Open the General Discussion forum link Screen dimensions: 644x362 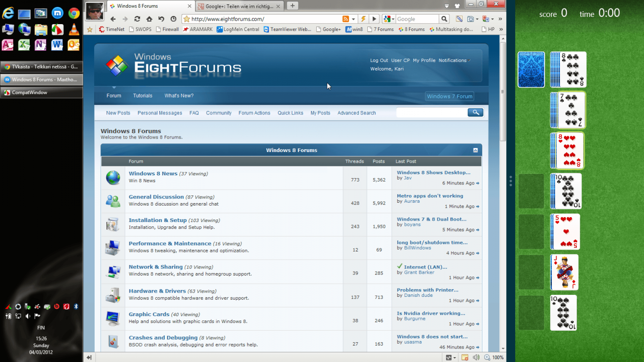(156, 197)
